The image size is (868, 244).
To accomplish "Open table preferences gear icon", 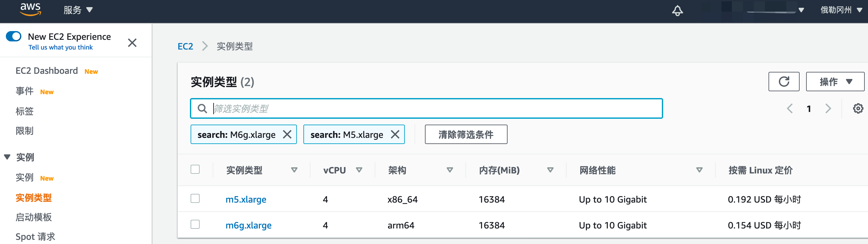I will (x=858, y=108).
